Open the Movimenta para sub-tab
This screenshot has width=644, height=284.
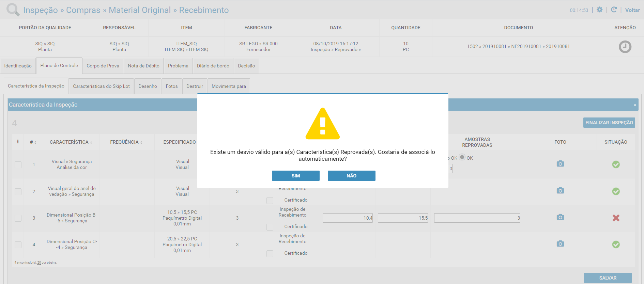point(229,86)
